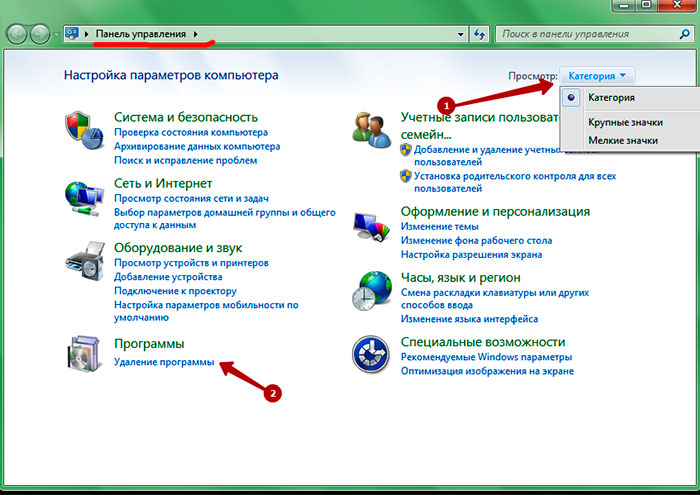Open Смена раскладки клавиатуры link
The width and height of the screenshot is (700, 495).
(x=495, y=299)
